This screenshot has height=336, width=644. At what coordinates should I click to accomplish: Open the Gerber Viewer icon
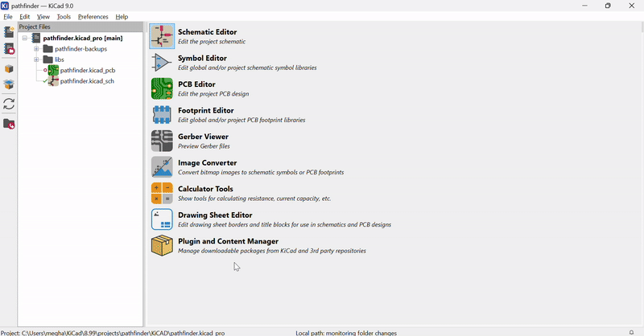click(162, 141)
